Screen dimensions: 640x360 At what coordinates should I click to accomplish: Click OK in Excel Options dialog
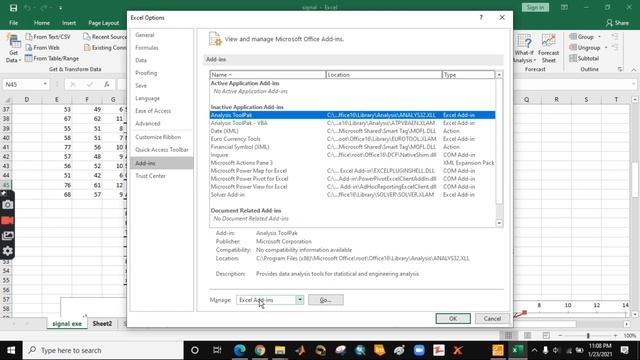point(453,318)
